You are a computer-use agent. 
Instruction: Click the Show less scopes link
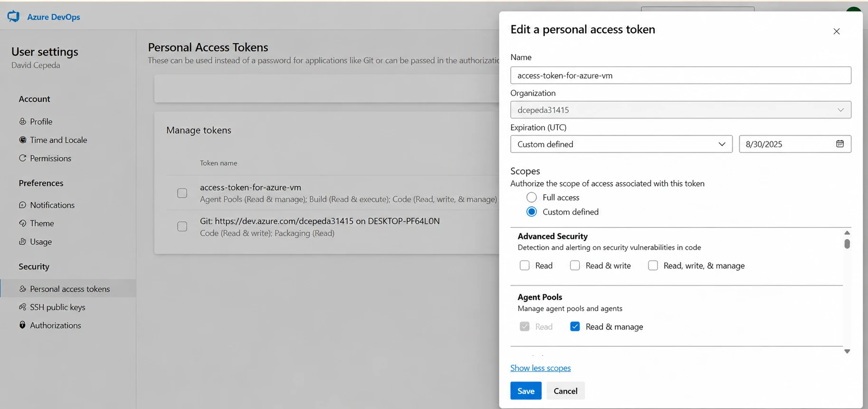[541, 368]
